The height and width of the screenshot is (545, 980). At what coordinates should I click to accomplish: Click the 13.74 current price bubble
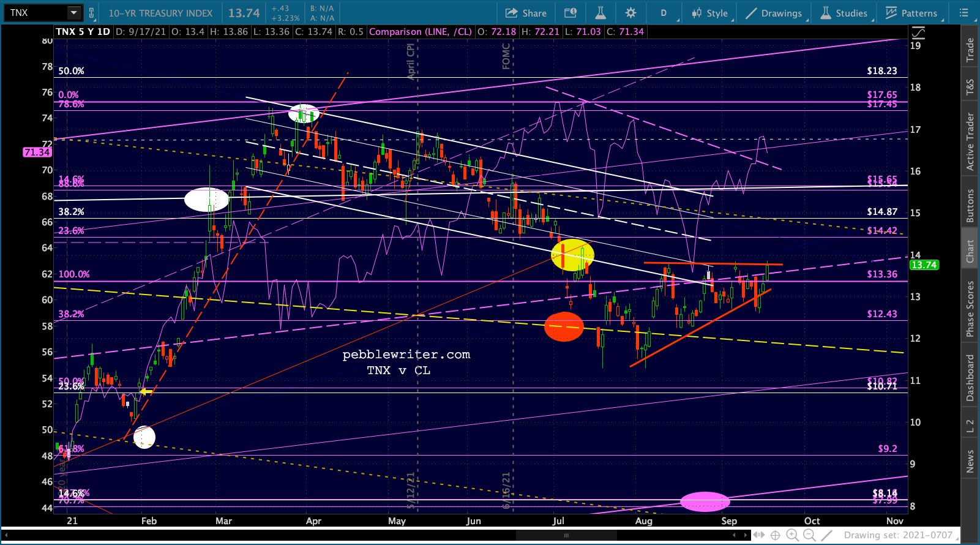point(924,265)
